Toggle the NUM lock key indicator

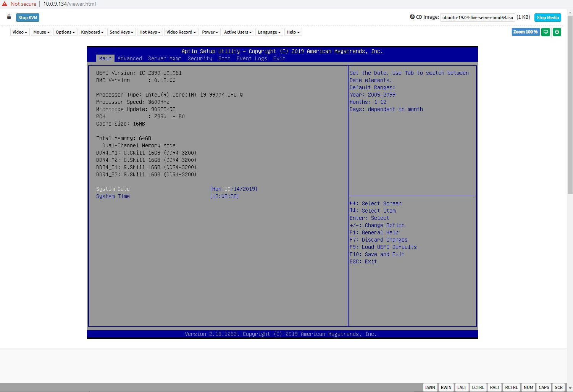[528, 387]
